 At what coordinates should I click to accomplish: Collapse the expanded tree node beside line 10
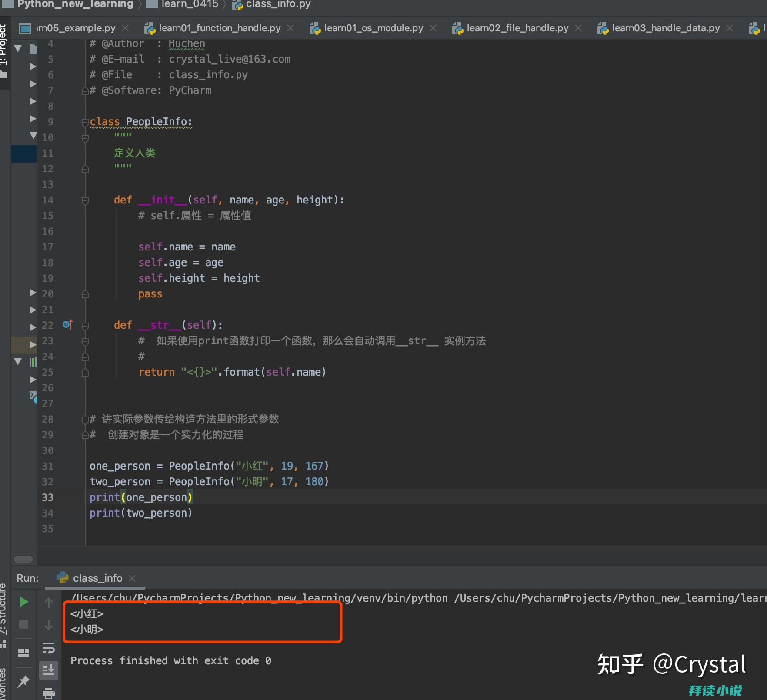33,136
